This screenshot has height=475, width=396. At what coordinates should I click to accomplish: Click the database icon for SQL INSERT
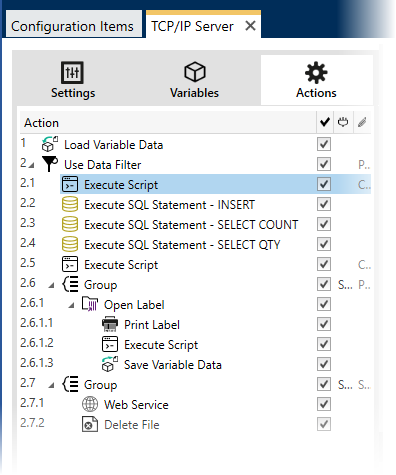point(70,204)
